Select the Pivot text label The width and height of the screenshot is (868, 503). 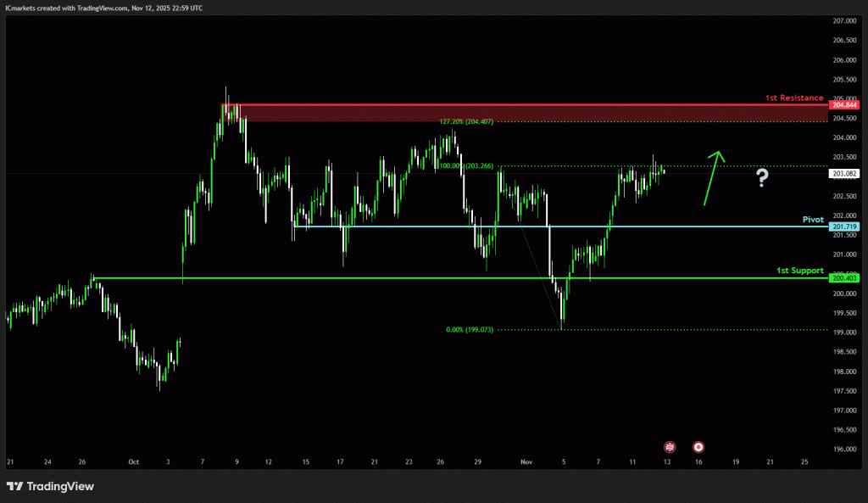point(813,220)
